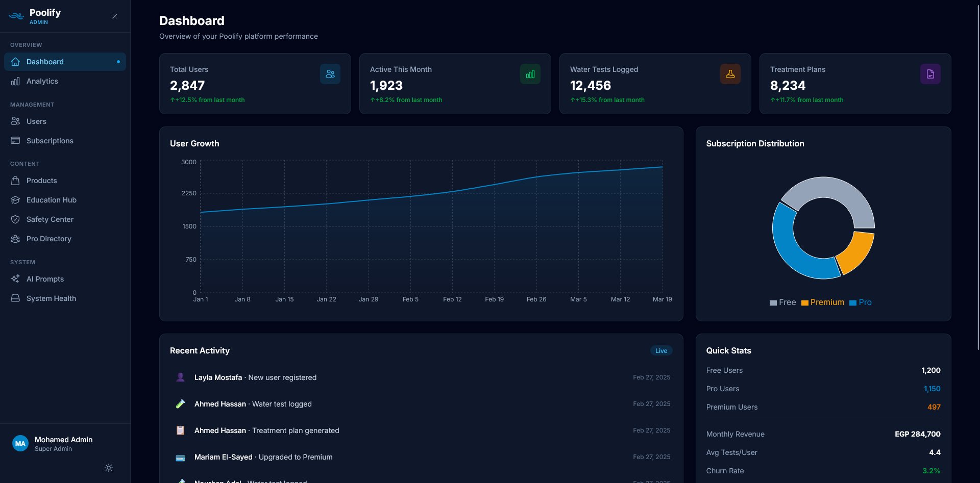The image size is (980, 483).
Task: Click the Water Tests flask icon
Action: [730, 73]
